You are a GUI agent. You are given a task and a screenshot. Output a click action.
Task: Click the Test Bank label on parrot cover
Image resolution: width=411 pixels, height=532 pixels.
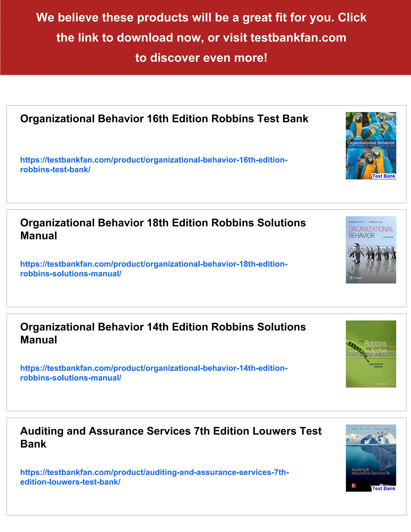point(384,176)
